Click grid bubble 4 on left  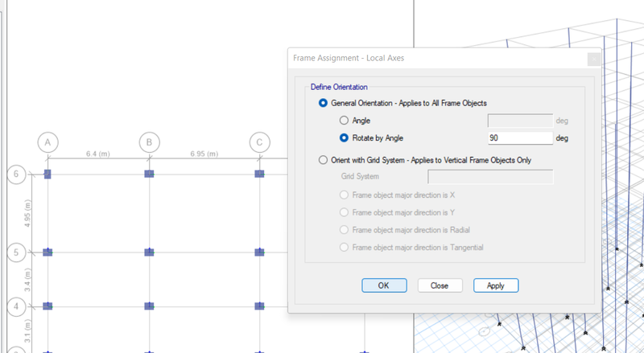click(x=16, y=306)
